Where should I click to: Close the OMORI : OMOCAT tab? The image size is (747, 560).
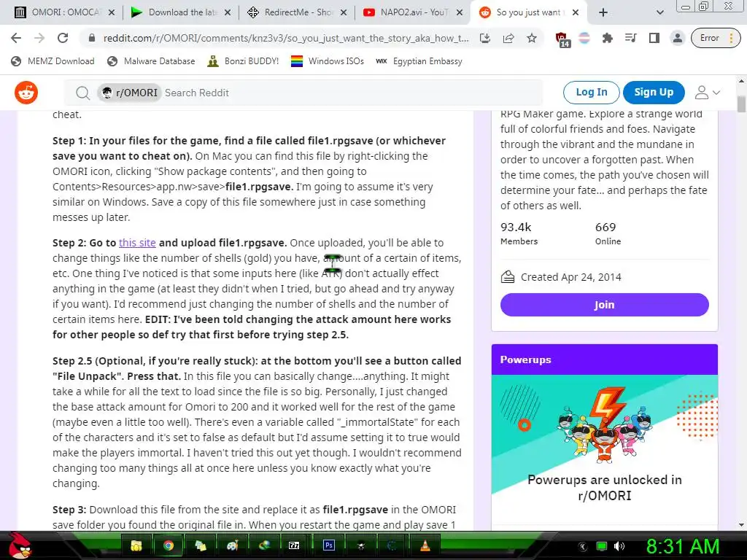[x=112, y=13]
